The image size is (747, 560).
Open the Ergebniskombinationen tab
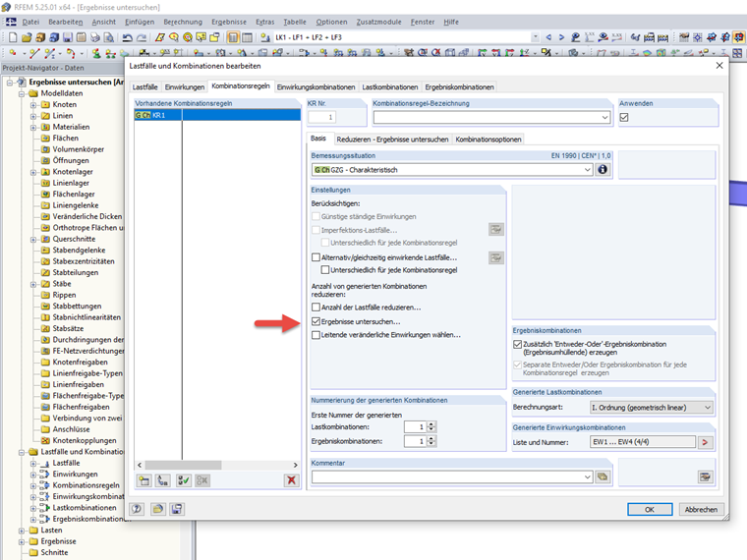point(459,87)
